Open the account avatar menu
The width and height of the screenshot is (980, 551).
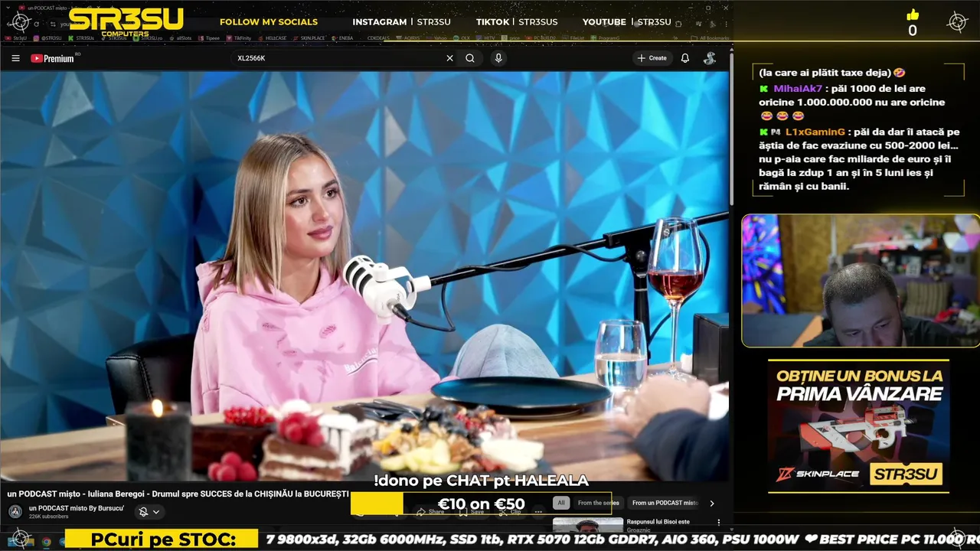pyautogui.click(x=710, y=58)
